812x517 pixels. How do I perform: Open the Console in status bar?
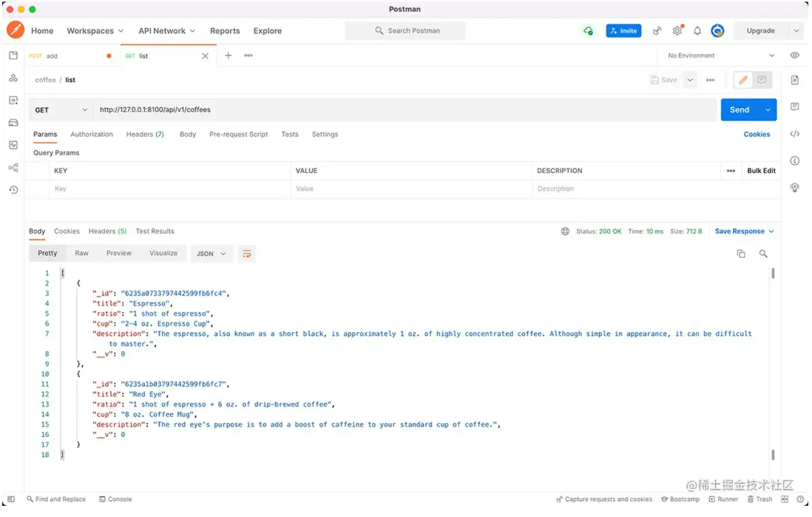(115, 499)
